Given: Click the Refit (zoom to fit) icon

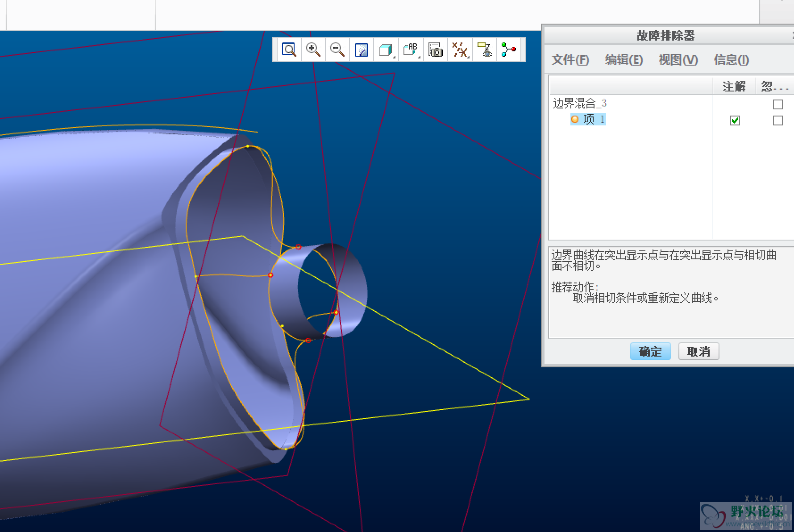Looking at the screenshot, I should pos(289,50).
